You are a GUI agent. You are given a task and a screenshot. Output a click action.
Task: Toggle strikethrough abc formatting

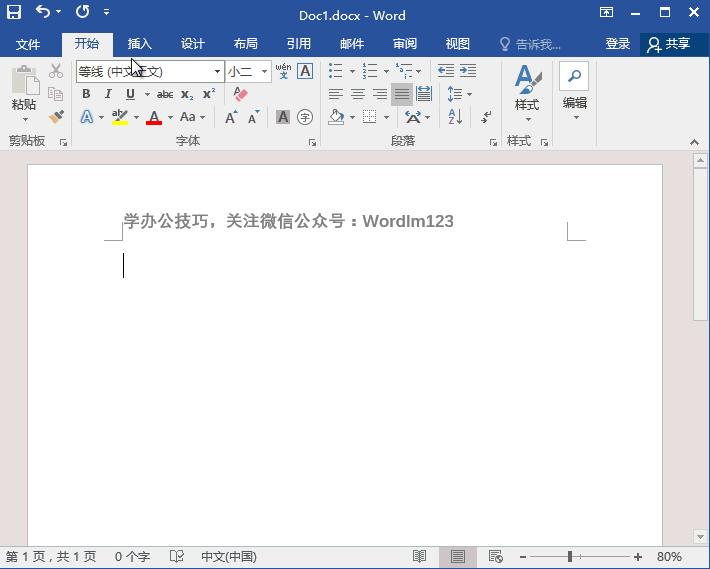point(165,94)
